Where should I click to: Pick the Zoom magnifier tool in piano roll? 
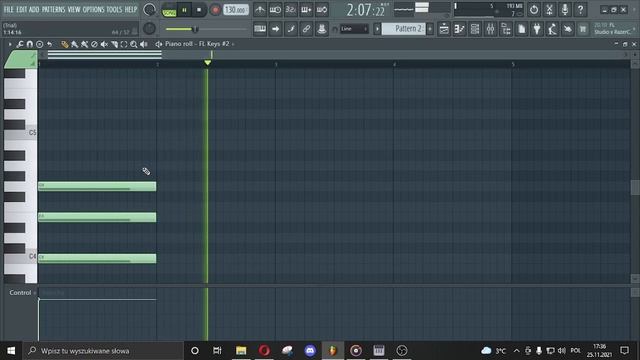point(134,44)
